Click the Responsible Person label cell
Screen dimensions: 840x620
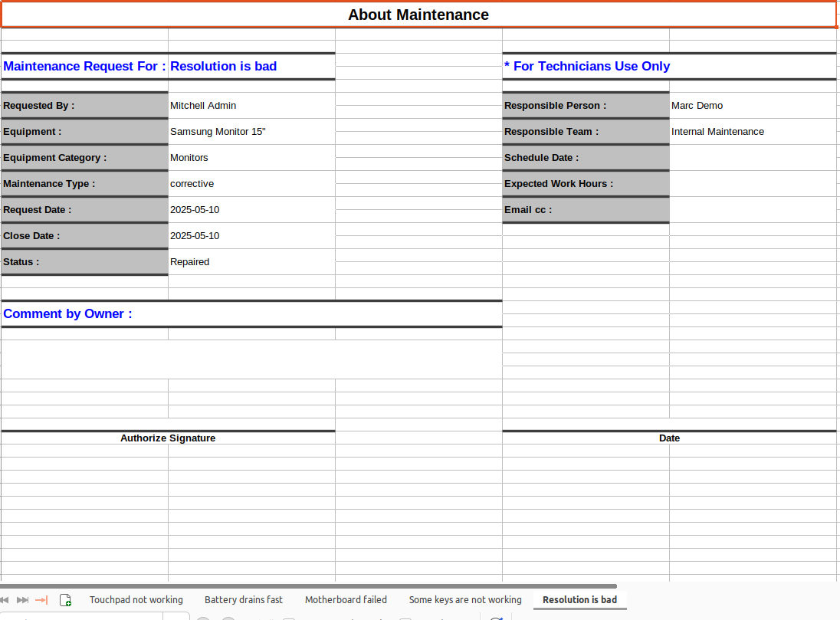click(x=586, y=106)
